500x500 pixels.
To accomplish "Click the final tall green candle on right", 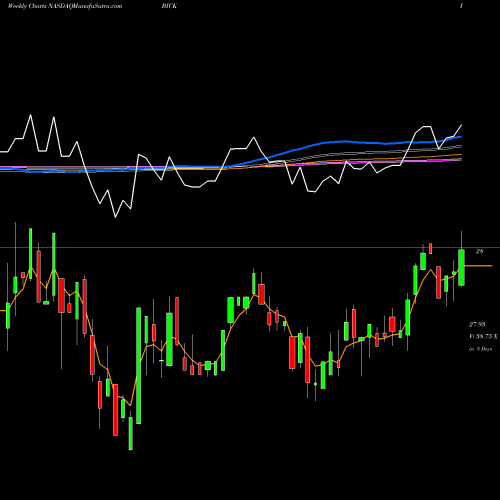I will click(461, 267).
